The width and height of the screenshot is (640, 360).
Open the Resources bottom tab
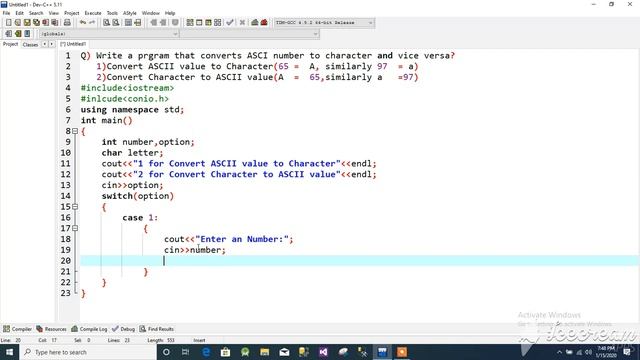tap(51, 329)
